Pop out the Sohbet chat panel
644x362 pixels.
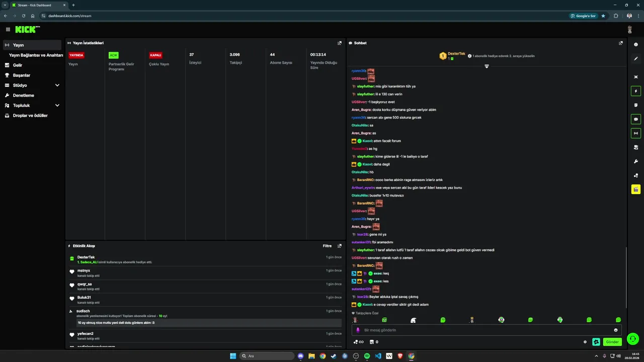tap(621, 43)
